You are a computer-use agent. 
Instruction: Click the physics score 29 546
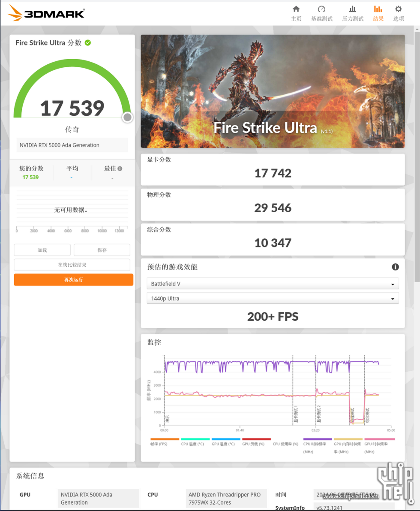273,208
